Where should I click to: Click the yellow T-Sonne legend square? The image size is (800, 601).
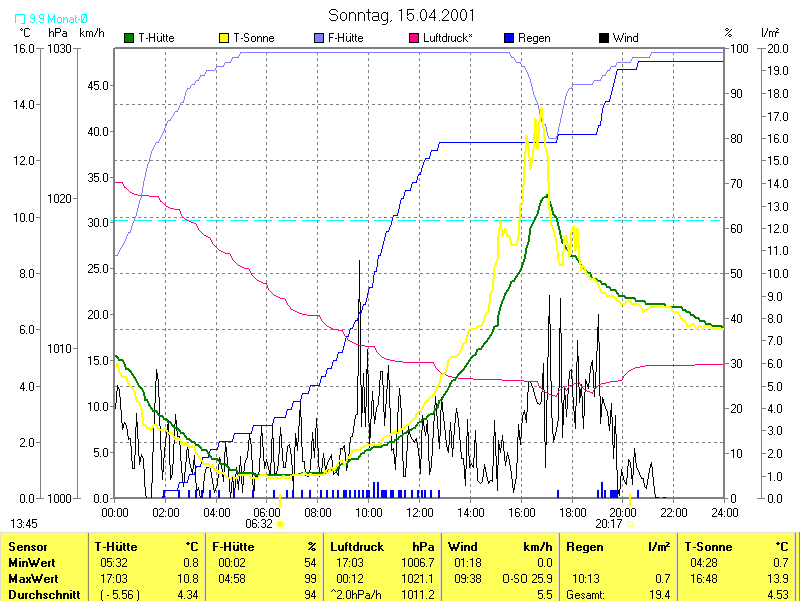(x=223, y=38)
